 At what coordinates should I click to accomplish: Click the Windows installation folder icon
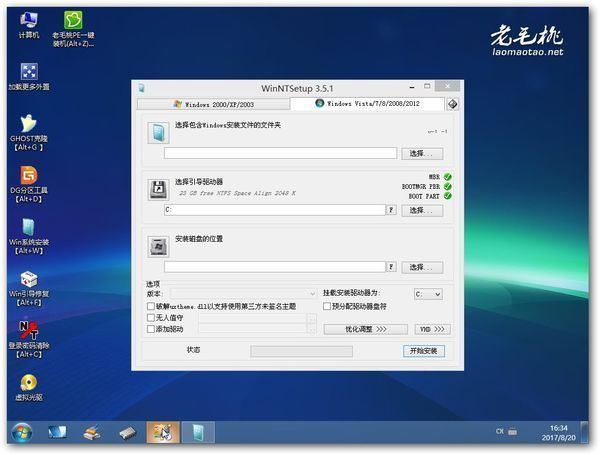coord(158,133)
